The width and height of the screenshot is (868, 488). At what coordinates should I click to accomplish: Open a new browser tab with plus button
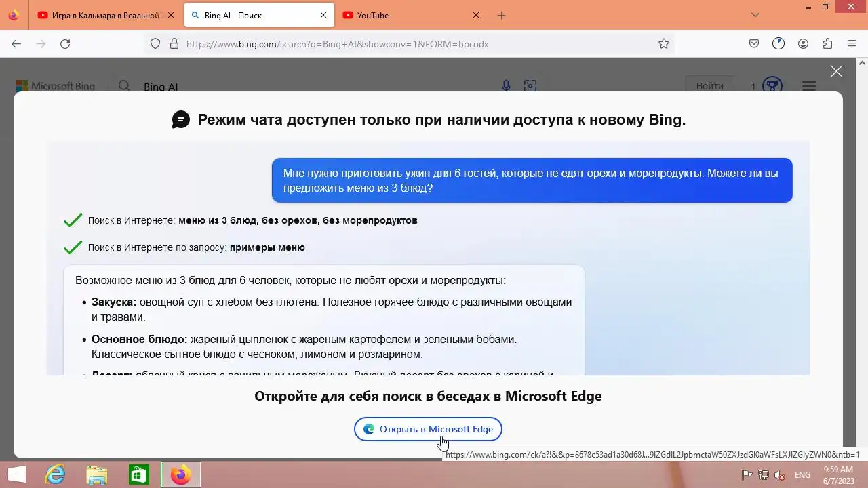(x=502, y=15)
